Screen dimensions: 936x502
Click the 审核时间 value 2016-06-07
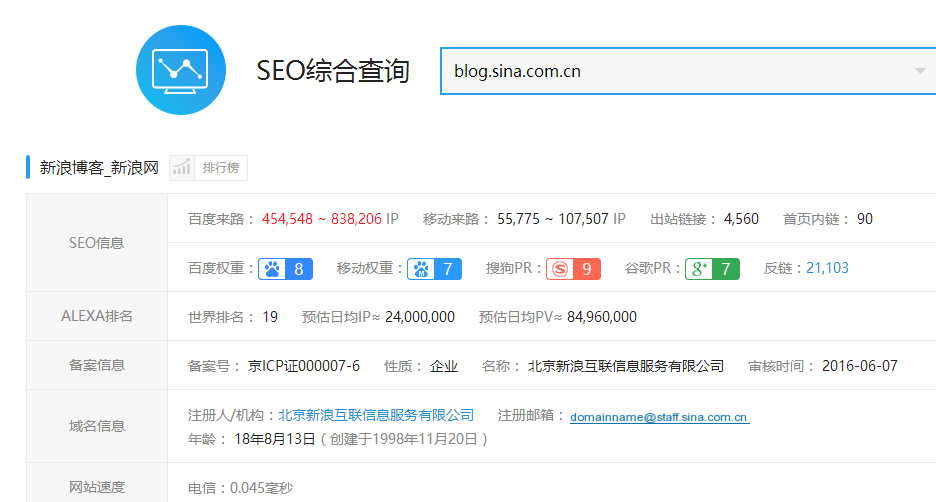[x=860, y=366]
